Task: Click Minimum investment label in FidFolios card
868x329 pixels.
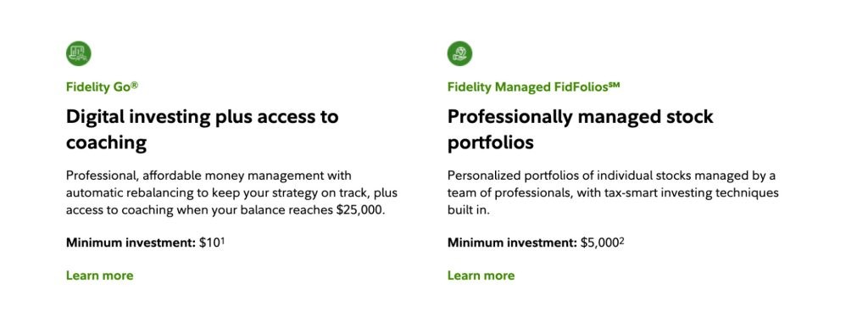Action: click(512, 243)
